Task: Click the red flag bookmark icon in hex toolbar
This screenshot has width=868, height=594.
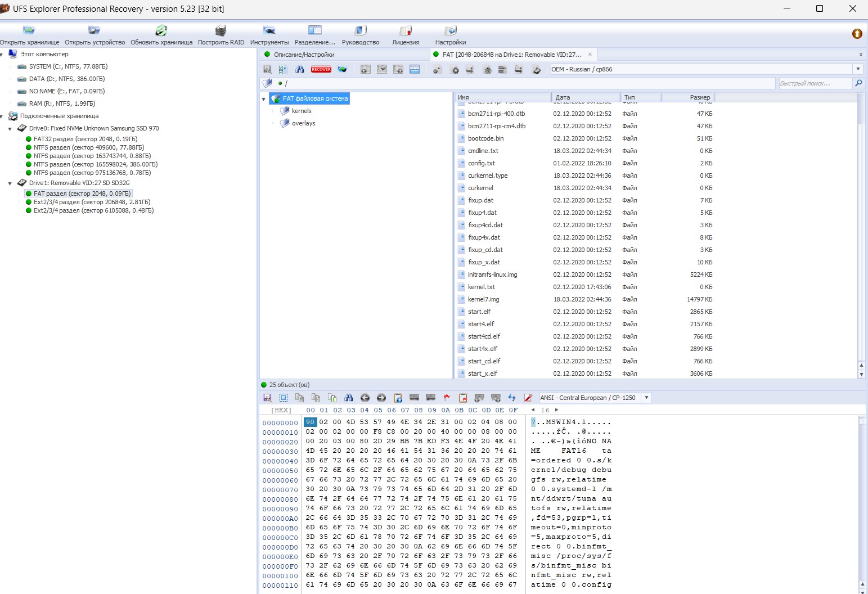Action: pos(447,398)
